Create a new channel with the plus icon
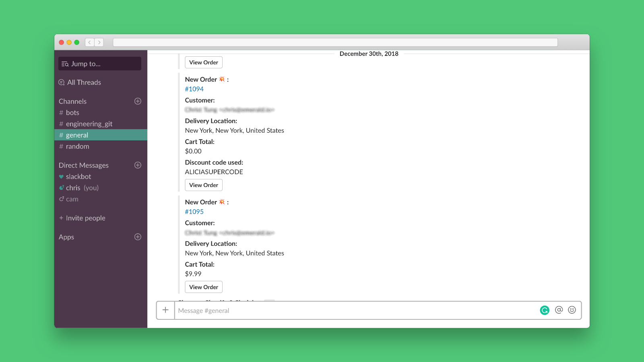644x362 pixels. click(138, 101)
